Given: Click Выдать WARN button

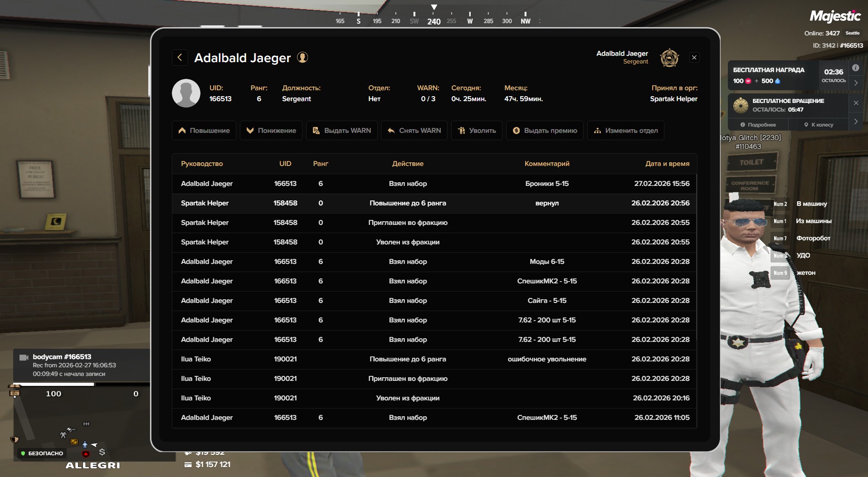Looking at the screenshot, I should tap(342, 131).
